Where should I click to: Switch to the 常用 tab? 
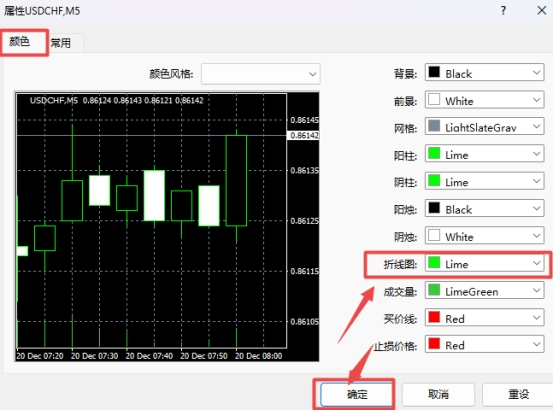(61, 43)
